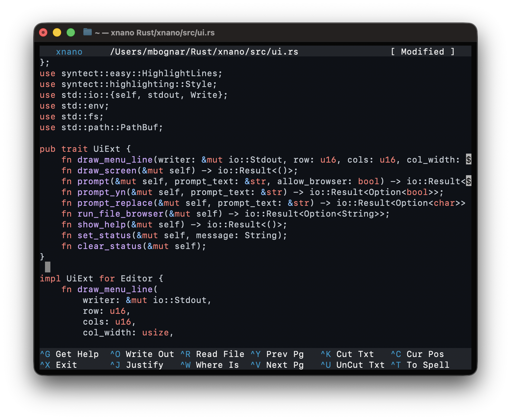This screenshot has height=420, width=511.
Task: Click the 'writer: &mut io::Stdout,' parameter line
Action: pyautogui.click(x=147, y=300)
